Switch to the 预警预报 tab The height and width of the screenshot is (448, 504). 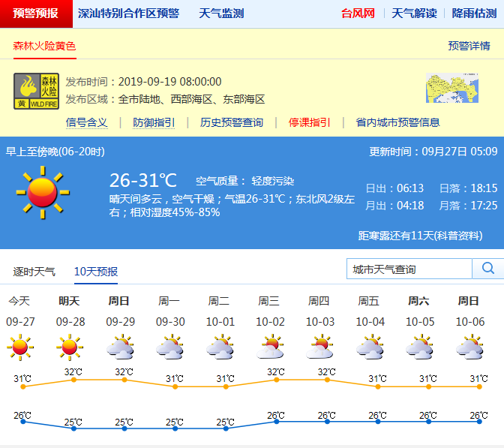(x=36, y=14)
